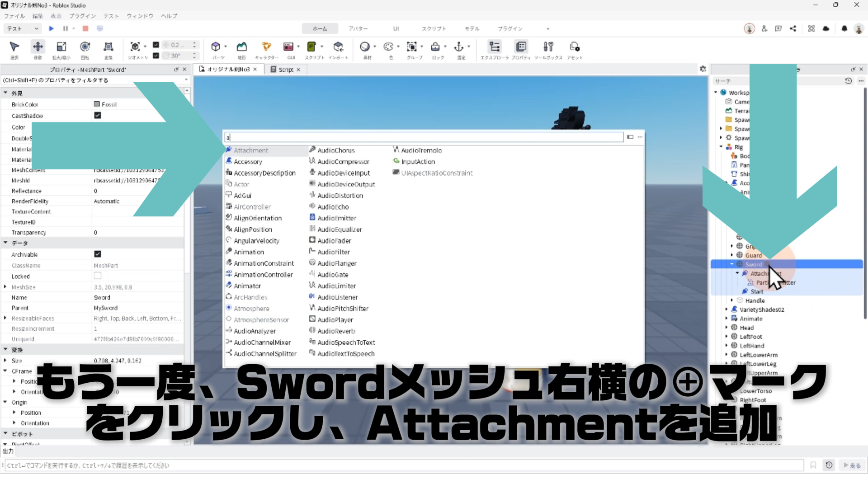Image resolution: width=868 pixels, height=488 pixels.
Task: Expand the MeshSize property row
Action: (x=5, y=287)
